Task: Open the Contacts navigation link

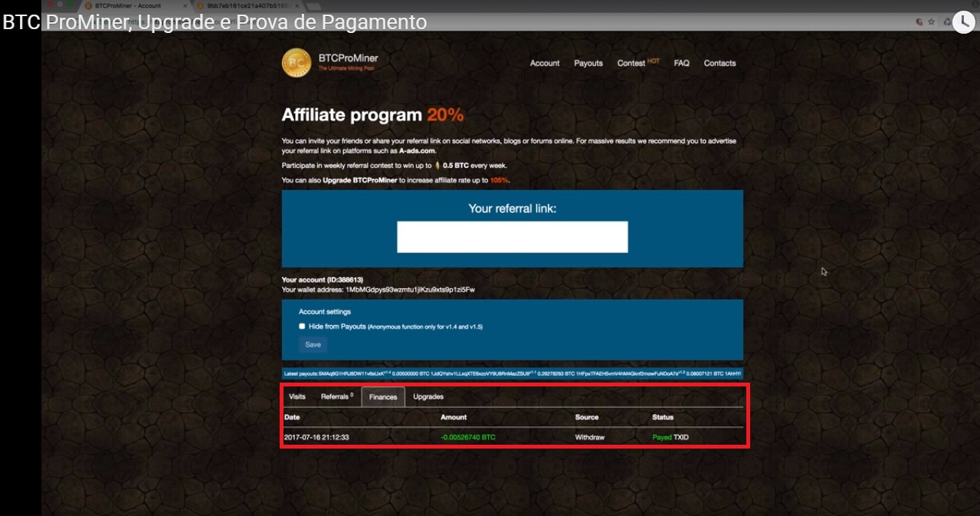Action: pos(720,64)
